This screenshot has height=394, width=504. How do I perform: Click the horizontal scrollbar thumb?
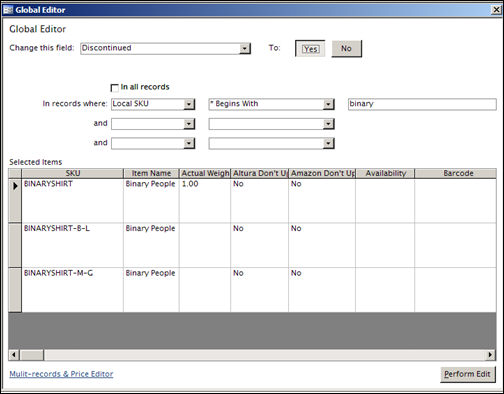click(x=32, y=355)
